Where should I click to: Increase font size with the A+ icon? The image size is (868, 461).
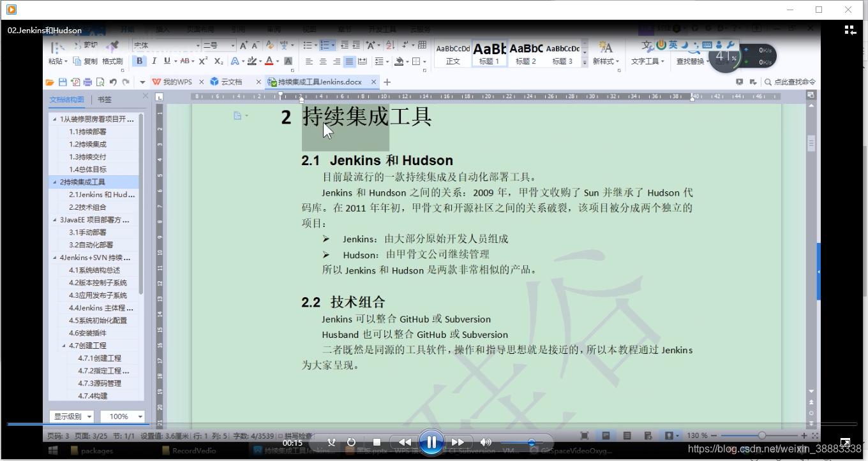244,45
